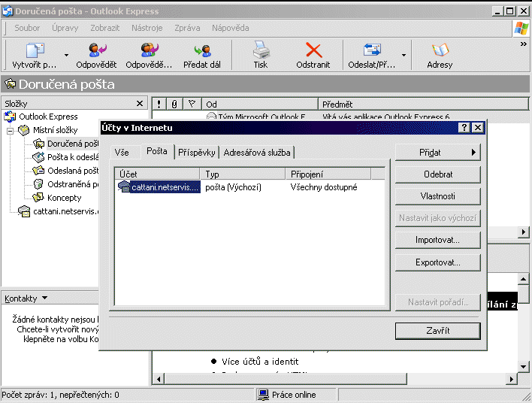Open the Nástroje menu
The width and height of the screenshot is (532, 403).
[x=147, y=28]
